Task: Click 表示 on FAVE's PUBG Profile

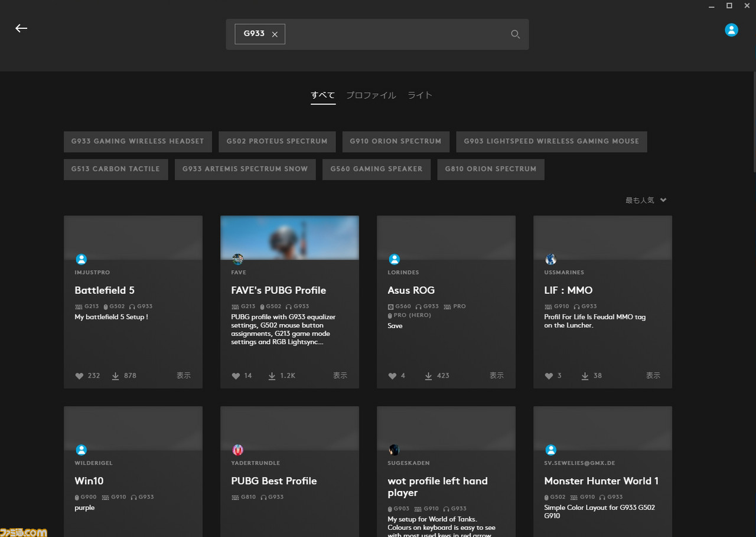Action: [x=340, y=375]
